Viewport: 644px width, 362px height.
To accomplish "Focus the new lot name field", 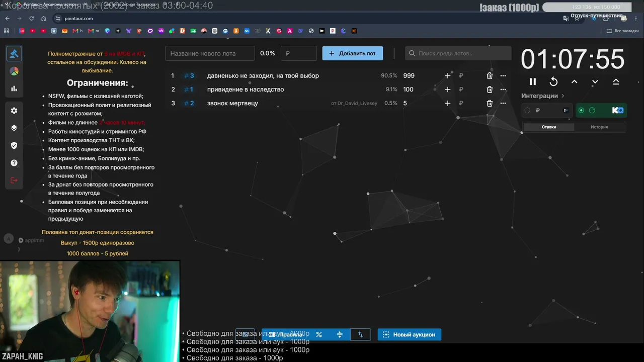I will point(210,53).
